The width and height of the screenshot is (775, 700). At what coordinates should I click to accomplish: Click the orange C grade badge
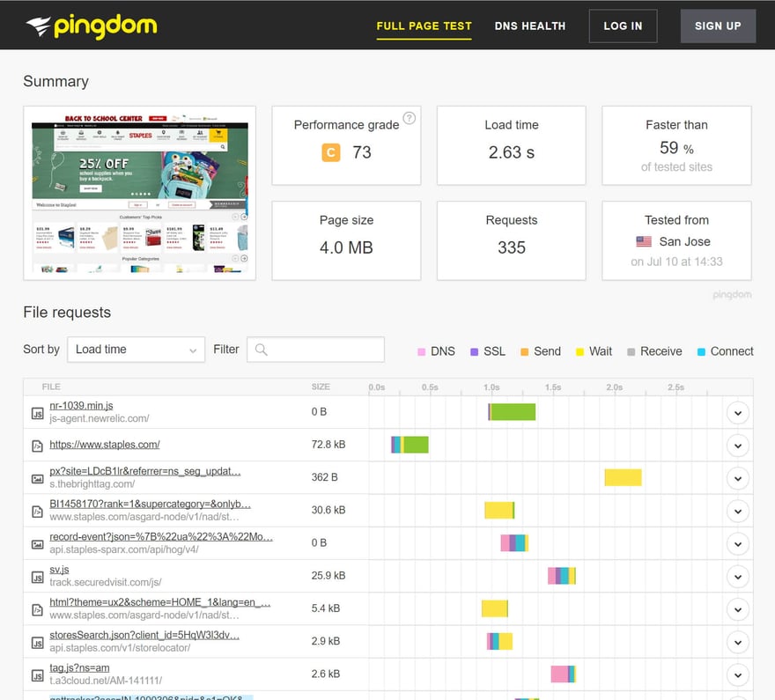(x=330, y=152)
